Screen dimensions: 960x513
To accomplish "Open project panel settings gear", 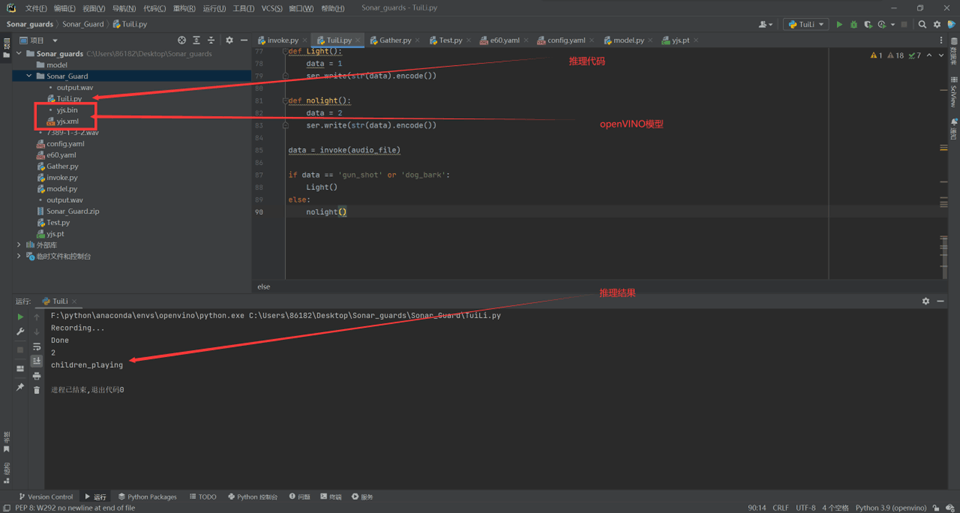I will tap(229, 40).
